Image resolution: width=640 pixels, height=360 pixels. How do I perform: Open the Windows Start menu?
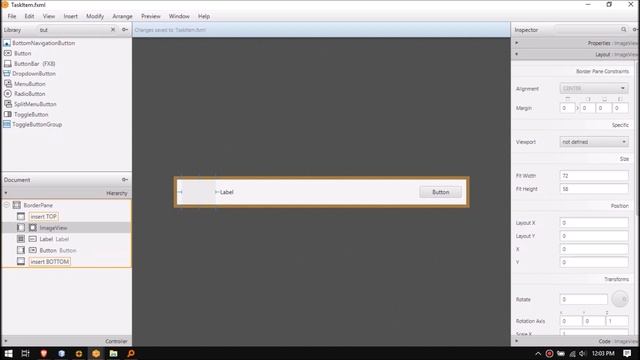[x=8, y=353]
